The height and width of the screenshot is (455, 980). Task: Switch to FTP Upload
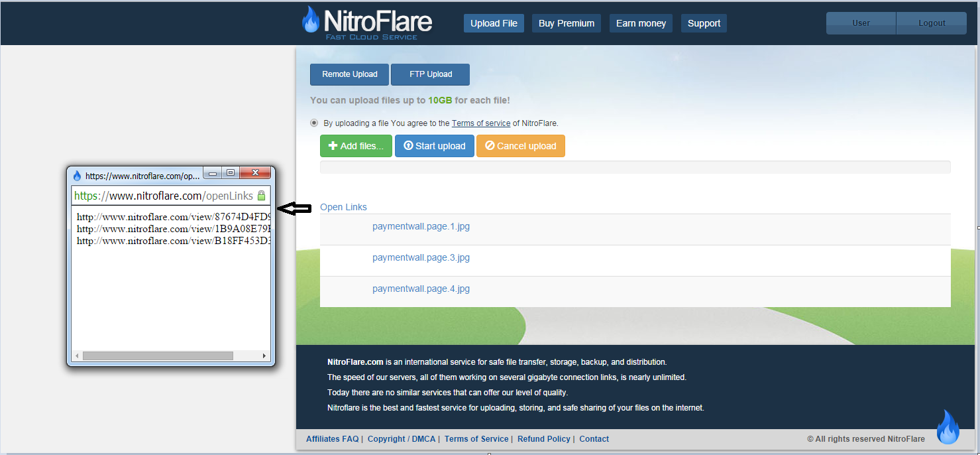431,74
